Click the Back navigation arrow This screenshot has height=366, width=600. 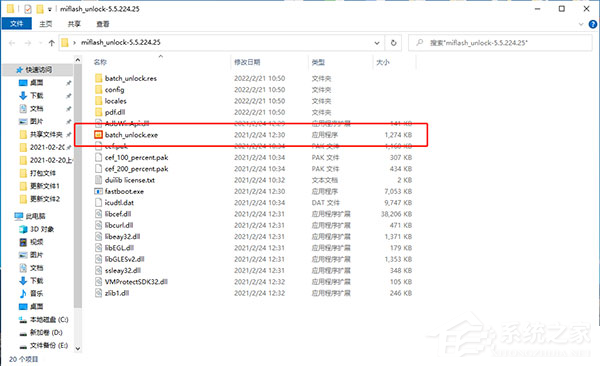(x=12, y=43)
